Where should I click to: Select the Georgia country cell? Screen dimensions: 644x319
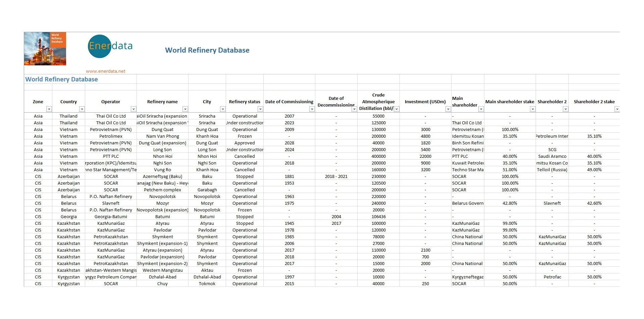[x=68, y=216]
